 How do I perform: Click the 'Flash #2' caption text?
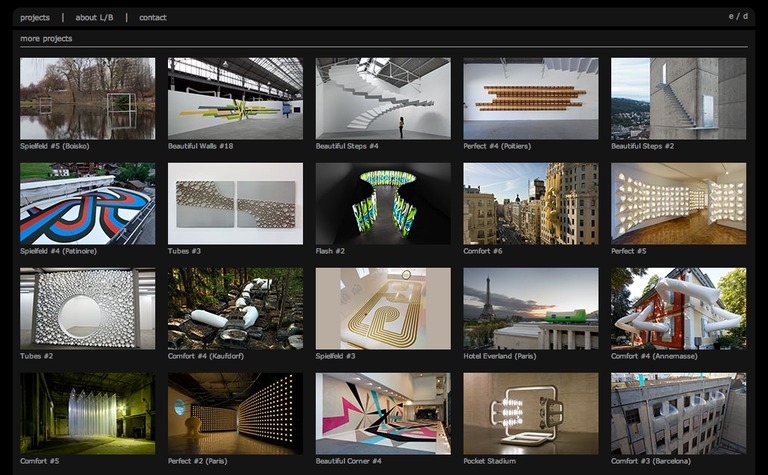coord(330,251)
